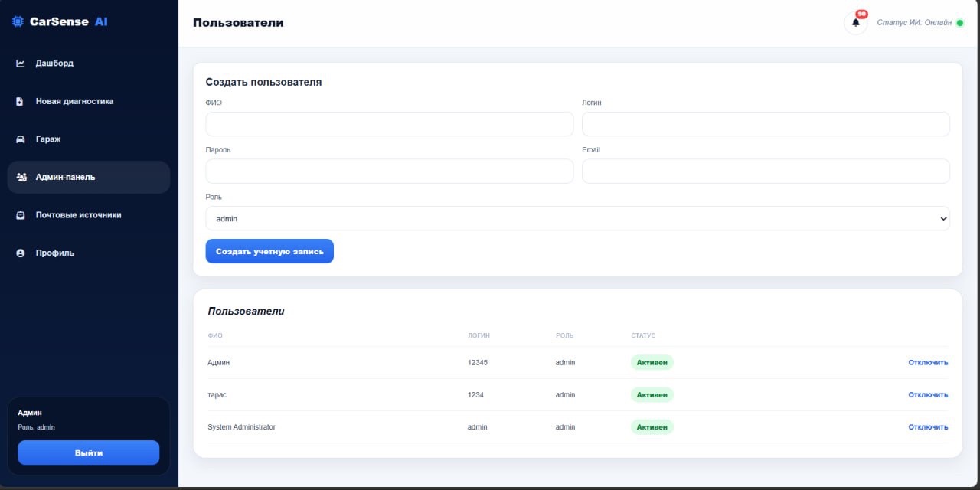Click Роль: admin text in user card
Image resolution: width=980 pixels, height=490 pixels.
[x=36, y=427]
